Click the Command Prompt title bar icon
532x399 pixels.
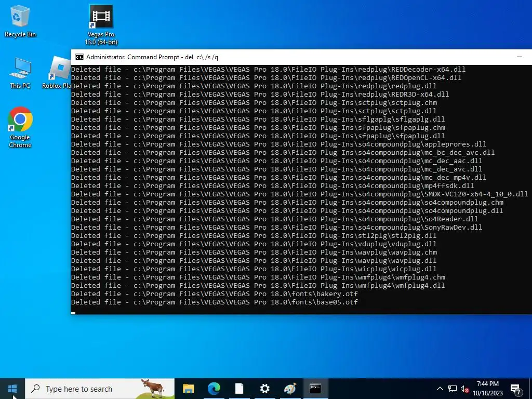79,57
